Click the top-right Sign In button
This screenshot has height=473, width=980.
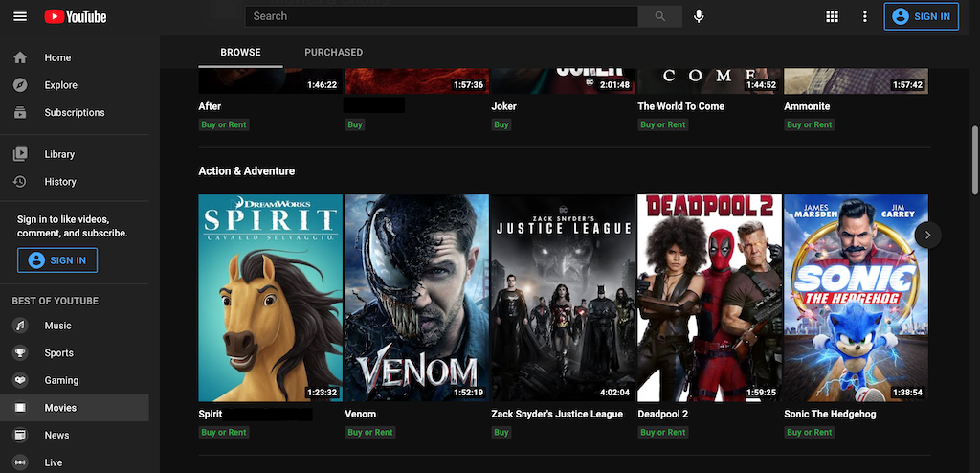tap(922, 16)
